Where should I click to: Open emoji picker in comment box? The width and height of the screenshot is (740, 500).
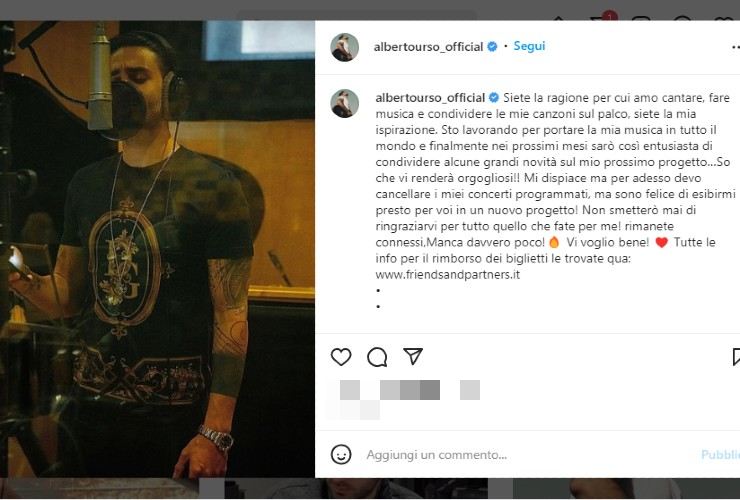click(341, 455)
